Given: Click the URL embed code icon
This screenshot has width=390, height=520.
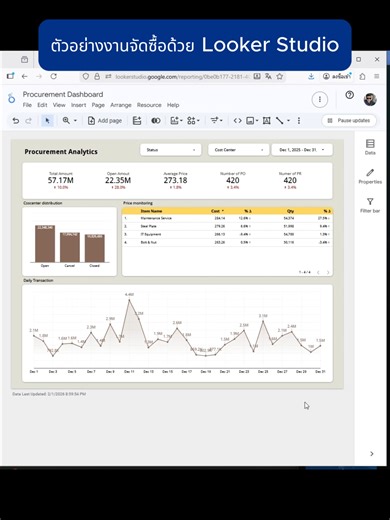Looking at the screenshot, I should pos(237,121).
